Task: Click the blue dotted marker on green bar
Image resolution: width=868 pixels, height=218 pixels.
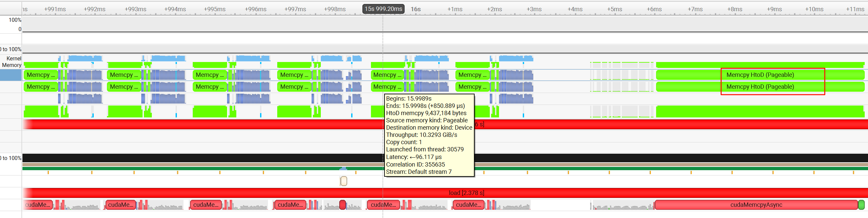Action: [x=343, y=168]
